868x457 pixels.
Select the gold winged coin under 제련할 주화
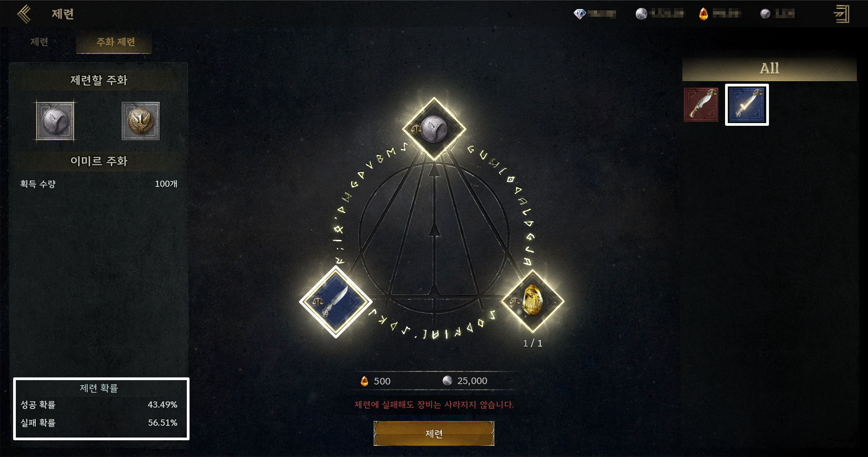[x=141, y=121]
